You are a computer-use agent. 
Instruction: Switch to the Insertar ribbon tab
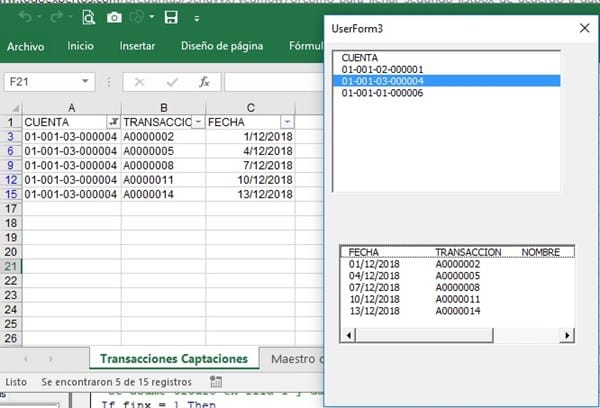coord(136,47)
